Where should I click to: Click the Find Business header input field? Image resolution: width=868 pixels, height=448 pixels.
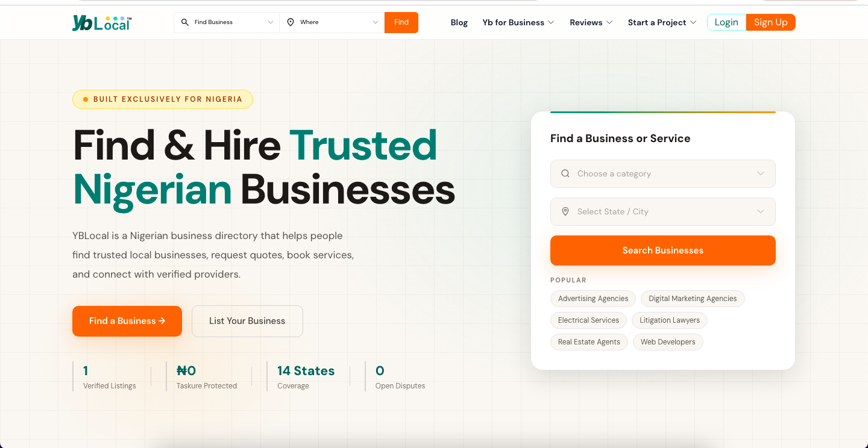click(227, 22)
